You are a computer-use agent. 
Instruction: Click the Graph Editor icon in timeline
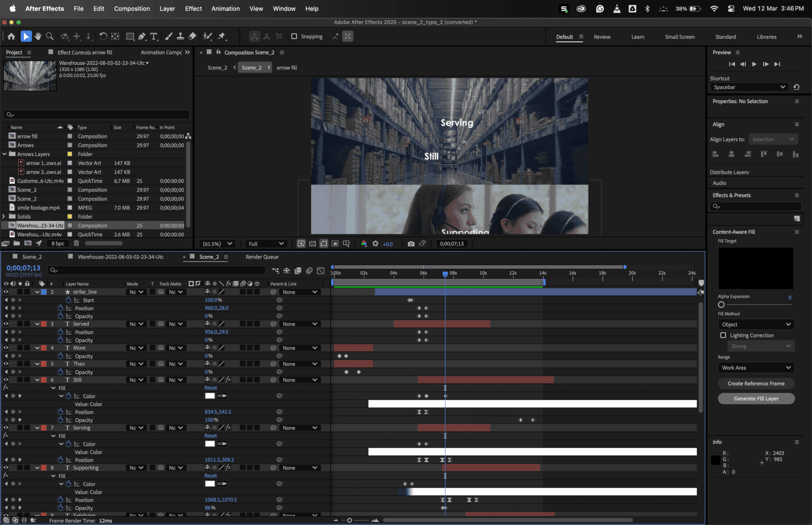320,270
